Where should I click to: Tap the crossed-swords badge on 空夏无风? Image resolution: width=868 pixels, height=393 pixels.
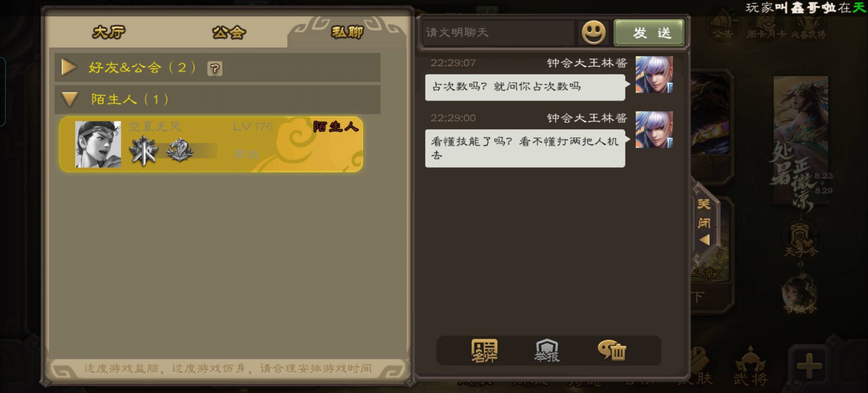point(144,151)
